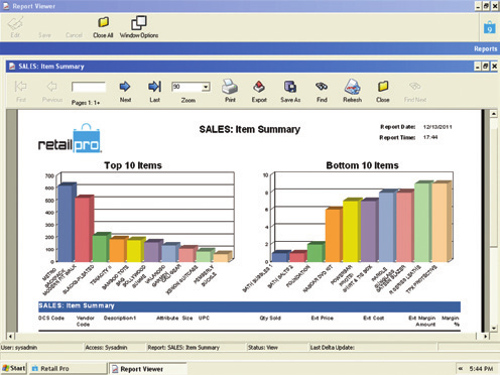The width and height of the screenshot is (500, 375).
Task: Restore the SALES Item Summary sub-window
Action: [x=486, y=66]
